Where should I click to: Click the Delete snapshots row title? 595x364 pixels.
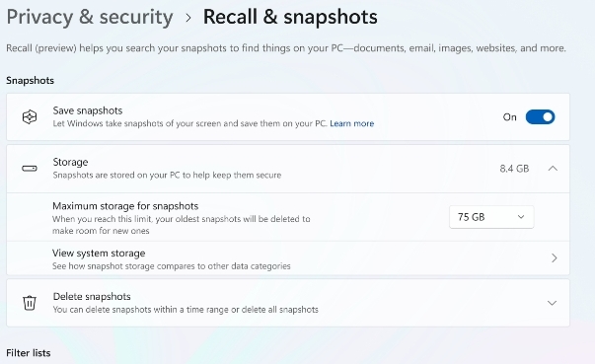click(x=92, y=297)
